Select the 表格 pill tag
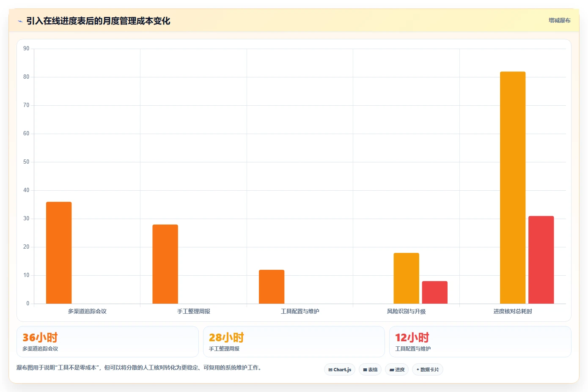The height and width of the screenshot is (392, 588). 370,370
